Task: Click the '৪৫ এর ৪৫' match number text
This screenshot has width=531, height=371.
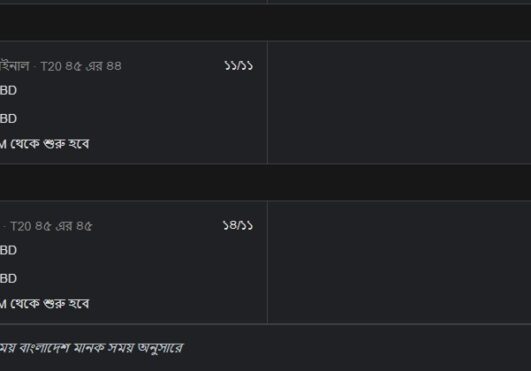Action: click(64, 226)
